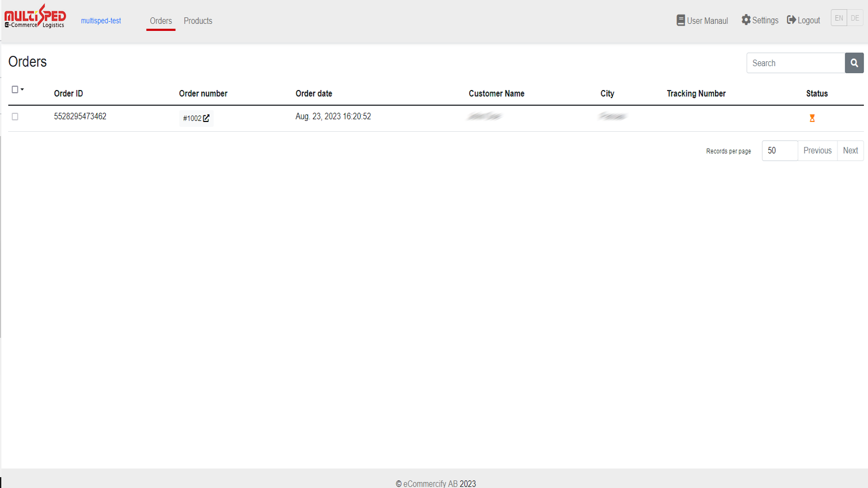Viewport: 868px width, 488px height.
Task: Click the Next page button
Action: (851, 151)
